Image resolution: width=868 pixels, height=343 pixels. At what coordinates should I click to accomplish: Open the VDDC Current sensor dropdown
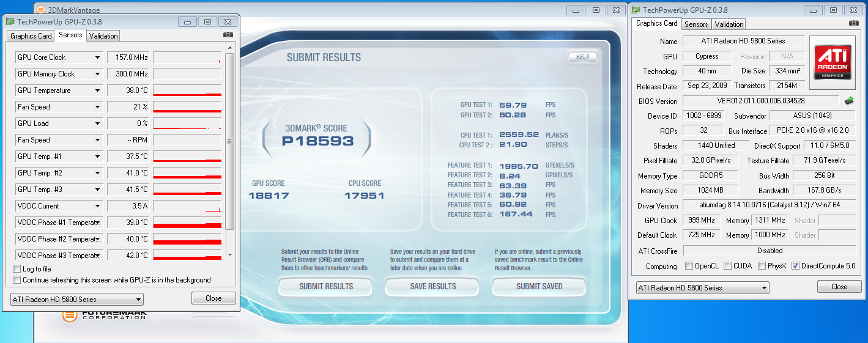[97, 206]
